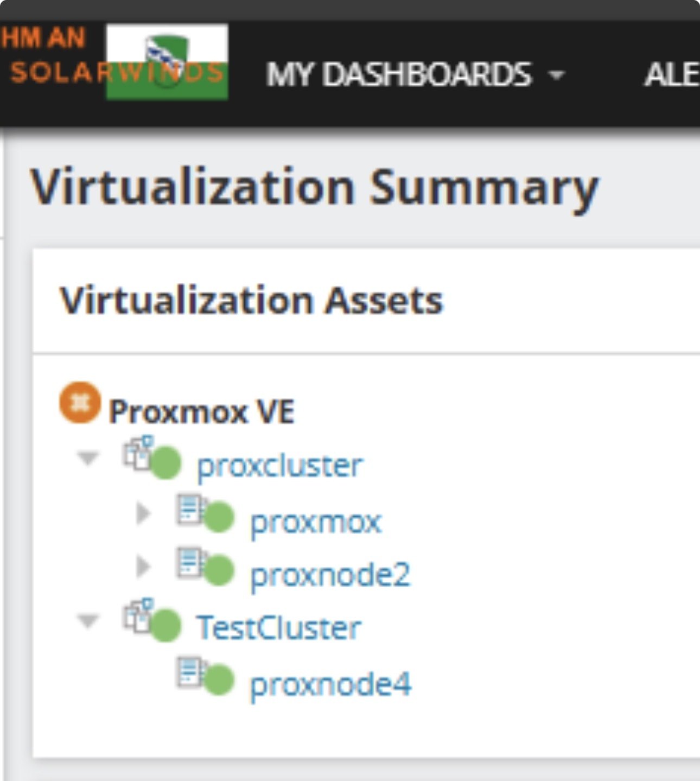
Task: Click the proxnode2 host server icon
Action: [189, 562]
